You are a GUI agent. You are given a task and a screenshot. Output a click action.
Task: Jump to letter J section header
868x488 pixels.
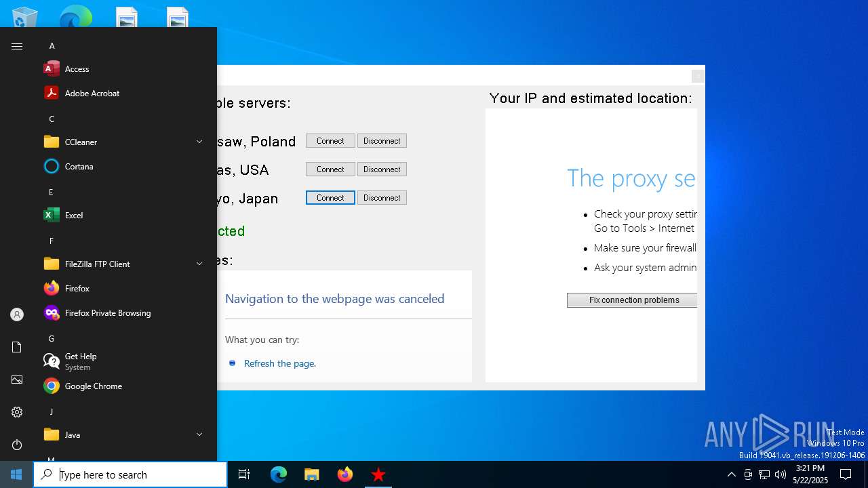(52, 412)
